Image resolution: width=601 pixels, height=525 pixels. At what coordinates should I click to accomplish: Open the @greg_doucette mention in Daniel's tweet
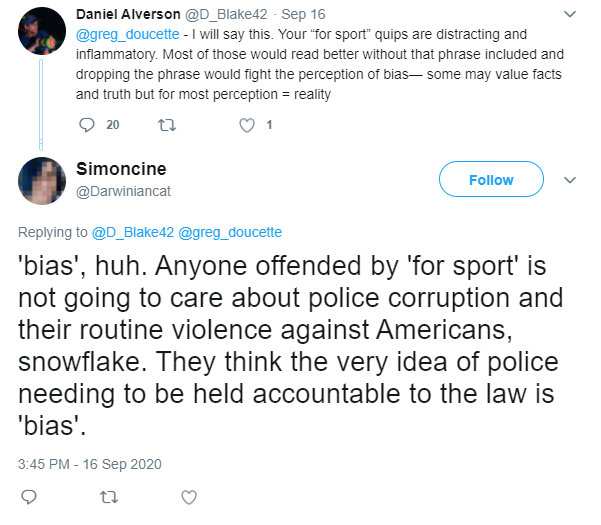pyautogui.click(x=128, y=34)
